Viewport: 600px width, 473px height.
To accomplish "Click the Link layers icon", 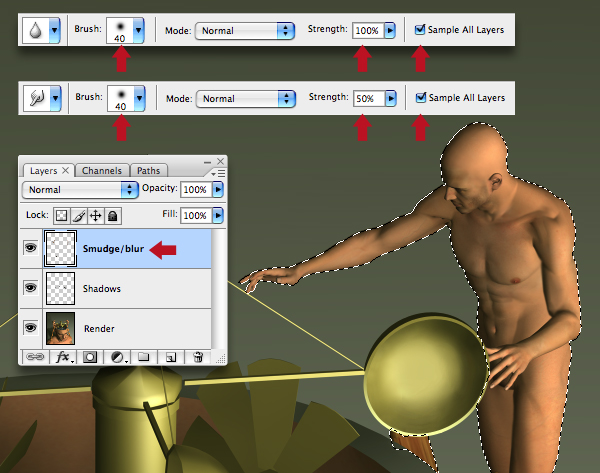I will point(35,357).
